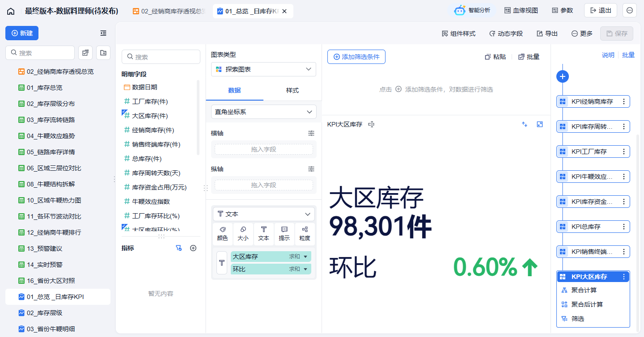Open the 更多 menu
This screenshot has height=337, width=644.
(582, 34)
